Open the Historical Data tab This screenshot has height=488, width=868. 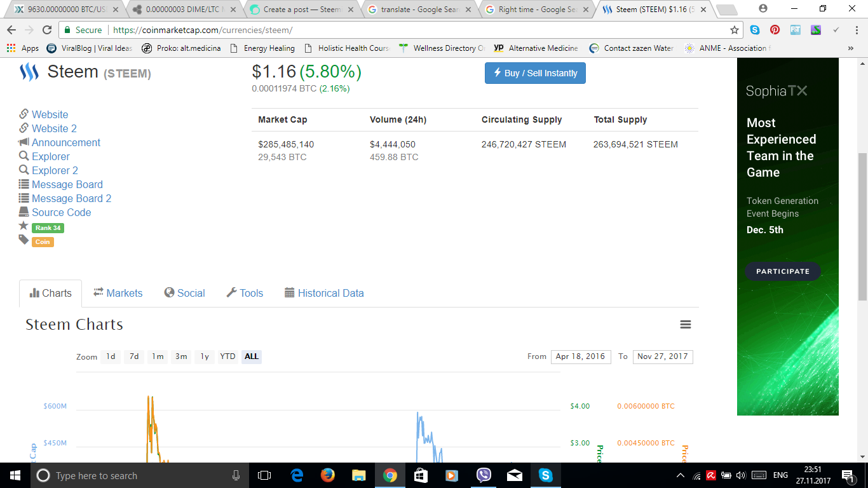(324, 293)
